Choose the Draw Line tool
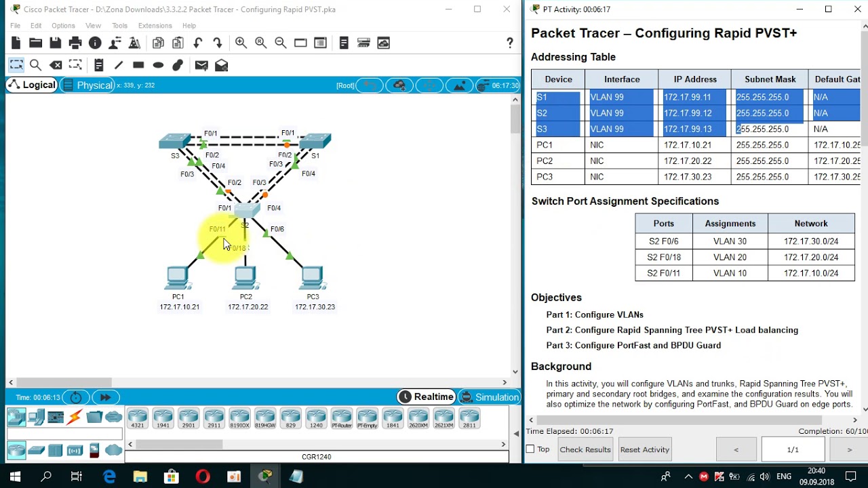 point(119,65)
